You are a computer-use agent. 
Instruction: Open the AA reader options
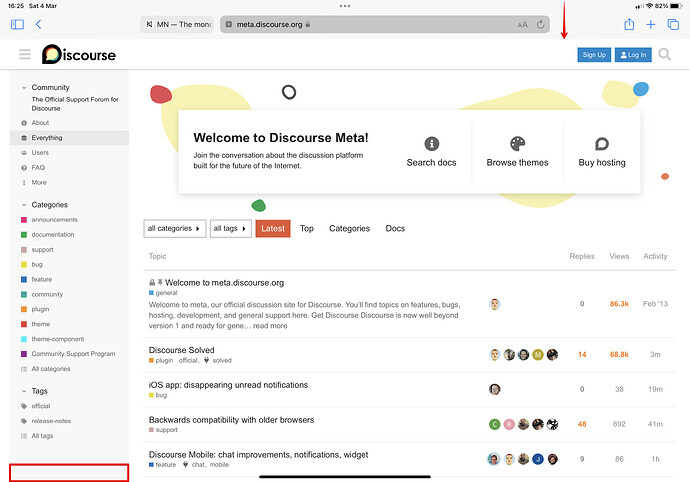pyautogui.click(x=522, y=25)
